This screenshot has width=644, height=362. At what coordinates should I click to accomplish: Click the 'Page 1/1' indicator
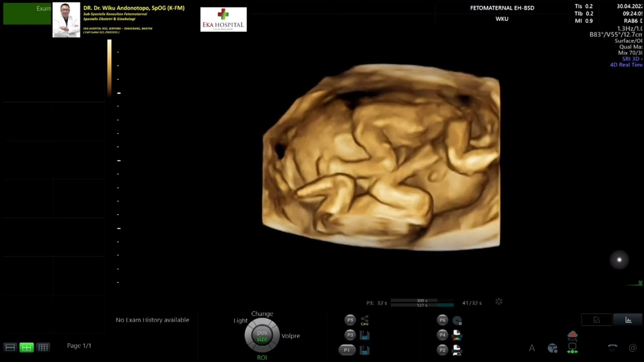[79, 346]
